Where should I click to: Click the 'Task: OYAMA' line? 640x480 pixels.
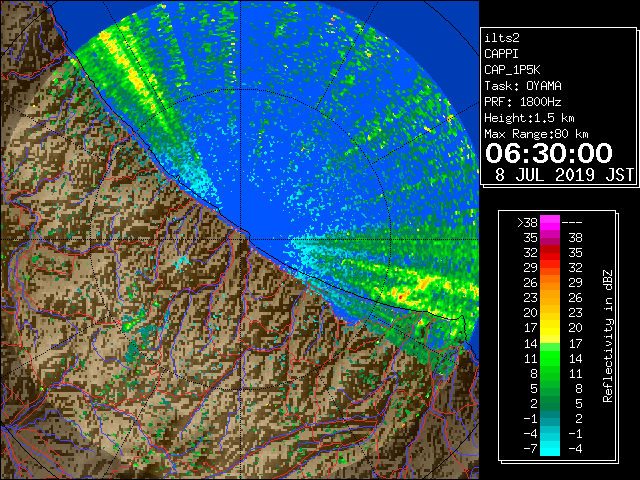coord(523,86)
